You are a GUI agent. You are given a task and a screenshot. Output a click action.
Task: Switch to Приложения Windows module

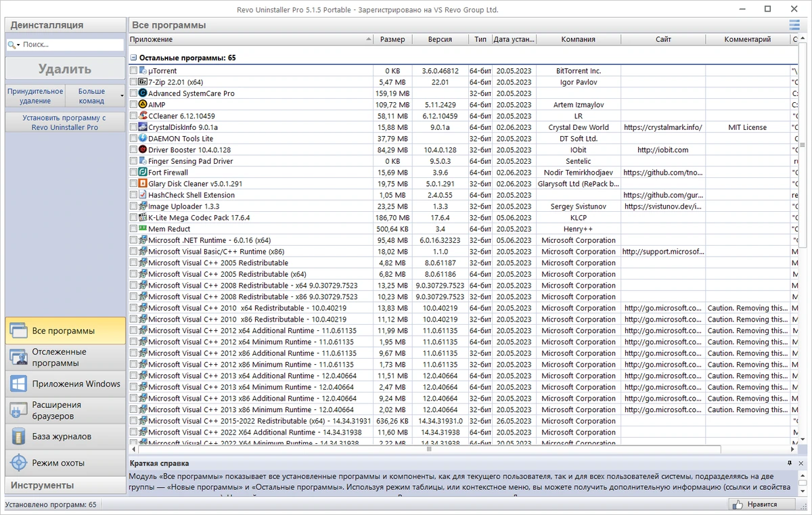click(65, 384)
